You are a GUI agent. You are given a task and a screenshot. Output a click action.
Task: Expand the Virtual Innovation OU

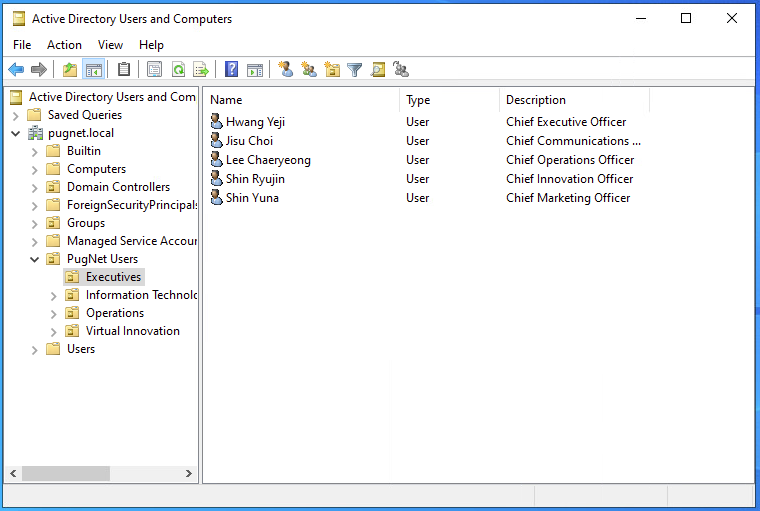[x=53, y=332]
